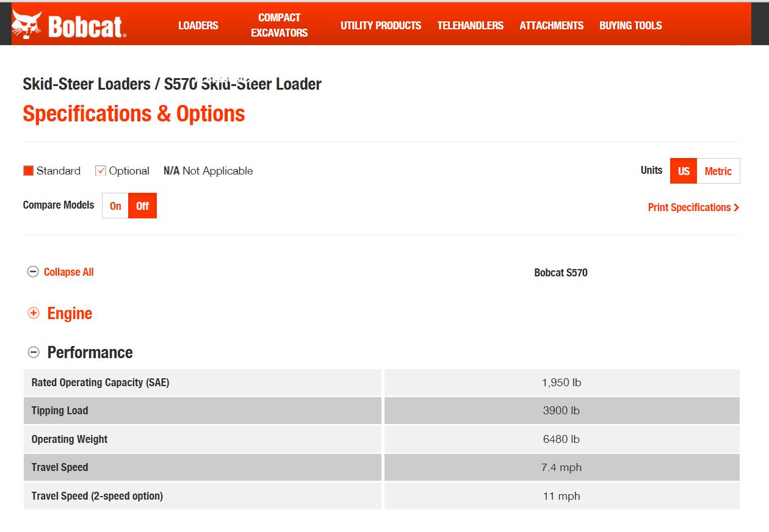Click the 7.4 mph value
769x532 pixels.
pyautogui.click(x=561, y=467)
